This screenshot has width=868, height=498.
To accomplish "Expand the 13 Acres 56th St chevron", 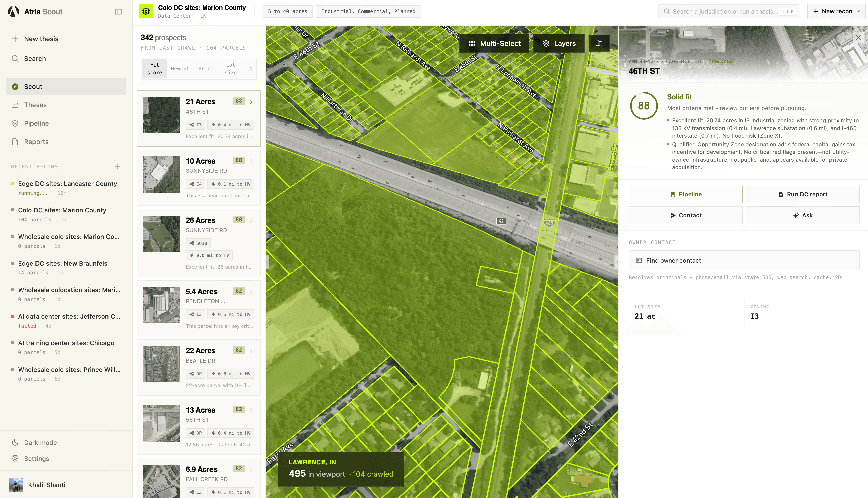I will [x=251, y=410].
